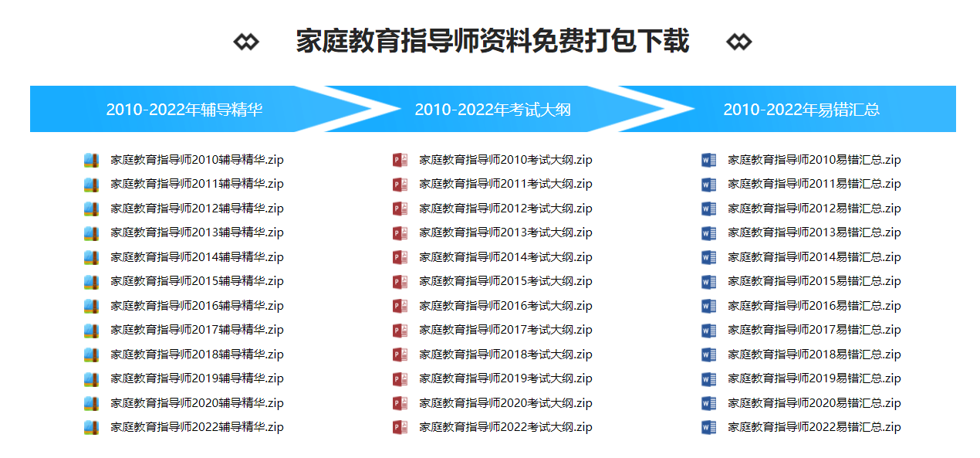Select the 2010-2022年易错汇总 header tab
980x458 pixels.
[x=801, y=110]
